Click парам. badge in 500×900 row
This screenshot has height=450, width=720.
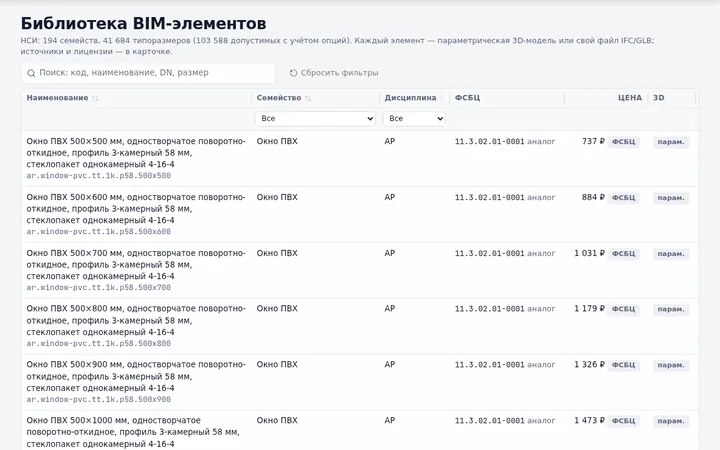point(671,366)
